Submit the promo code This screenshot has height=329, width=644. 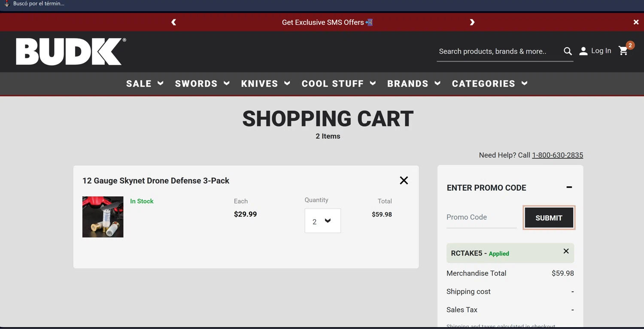(549, 218)
